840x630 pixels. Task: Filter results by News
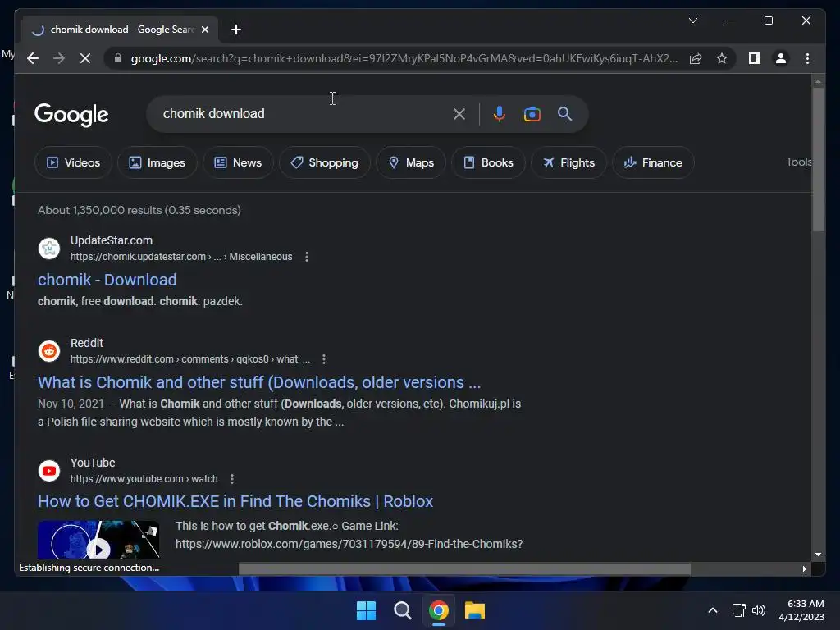point(238,162)
